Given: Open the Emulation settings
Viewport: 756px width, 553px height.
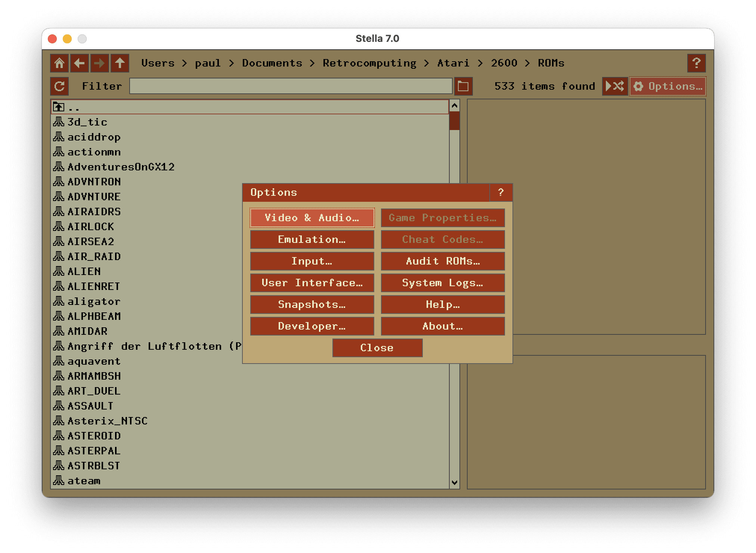Looking at the screenshot, I should coord(312,240).
